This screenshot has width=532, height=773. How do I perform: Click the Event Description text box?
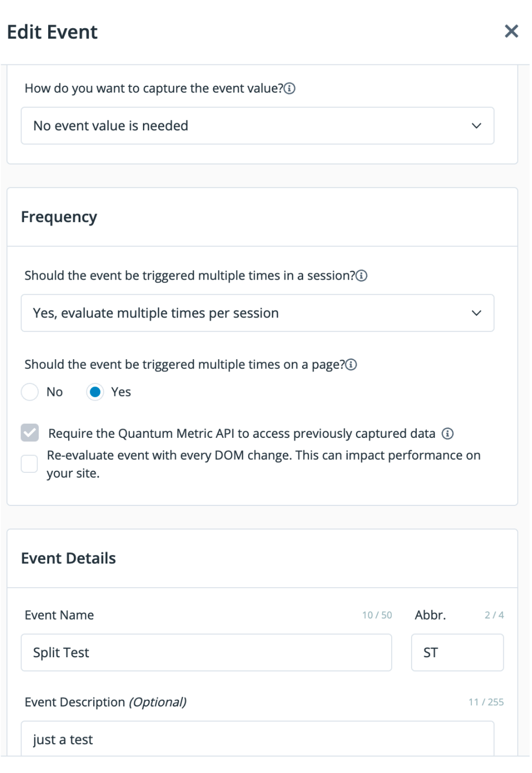(257, 739)
